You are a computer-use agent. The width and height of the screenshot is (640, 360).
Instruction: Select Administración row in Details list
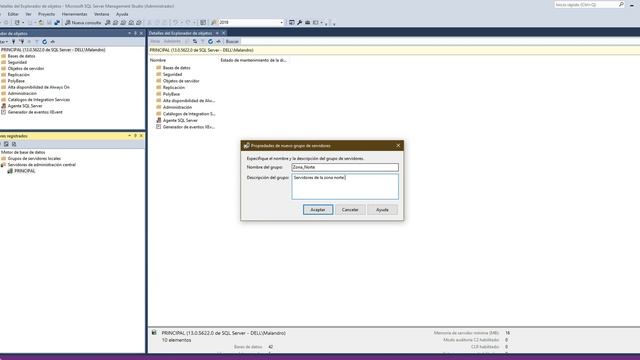click(177, 107)
